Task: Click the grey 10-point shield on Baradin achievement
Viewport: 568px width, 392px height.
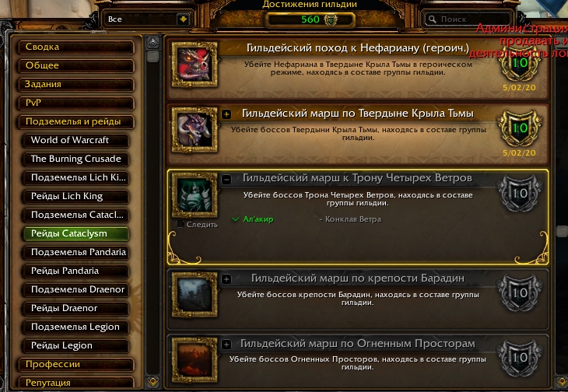Action: [x=520, y=292]
